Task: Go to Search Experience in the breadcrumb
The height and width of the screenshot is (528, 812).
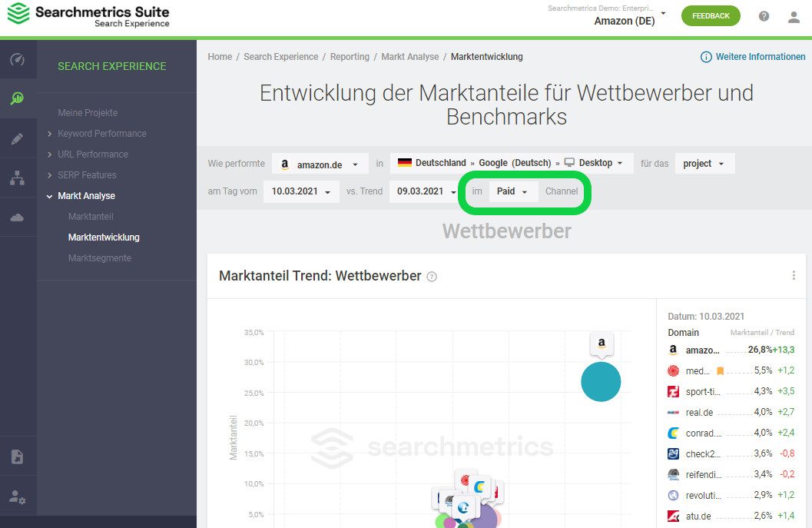Action: coord(280,57)
